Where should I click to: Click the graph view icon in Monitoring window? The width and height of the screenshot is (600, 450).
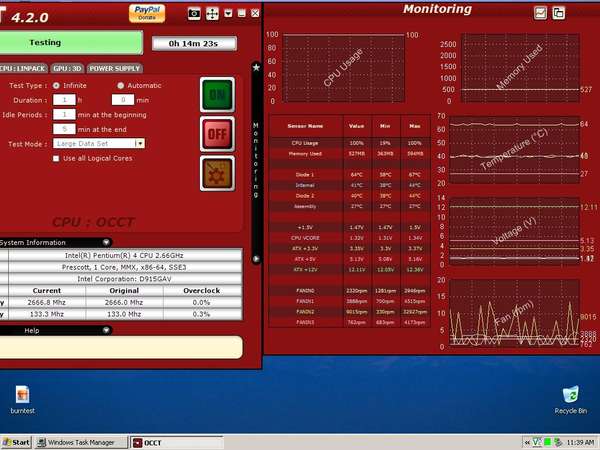[540, 13]
